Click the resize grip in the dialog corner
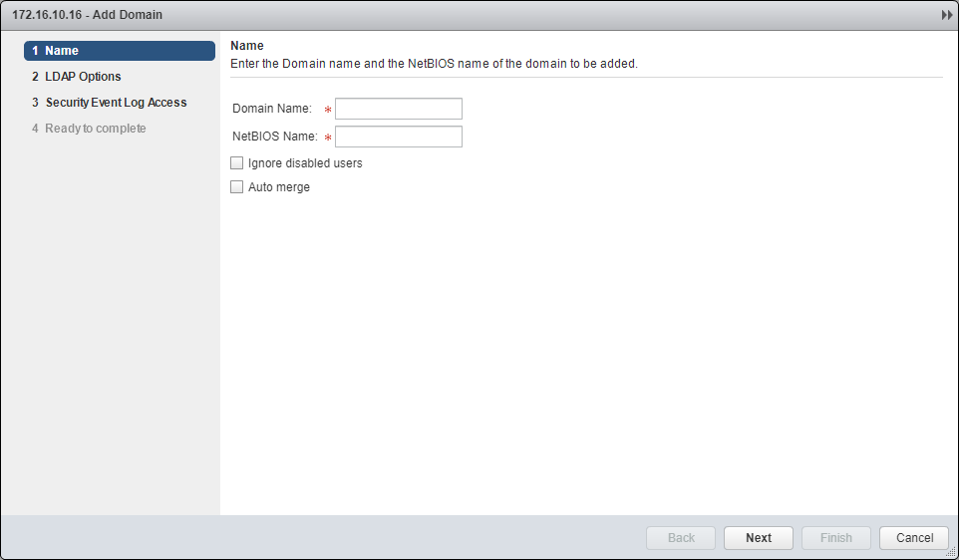 coord(951,552)
